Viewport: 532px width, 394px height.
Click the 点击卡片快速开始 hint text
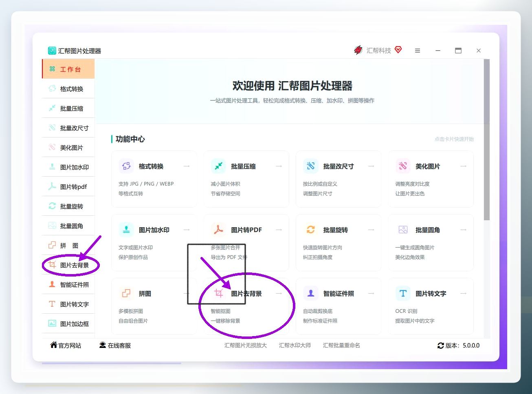click(x=454, y=139)
